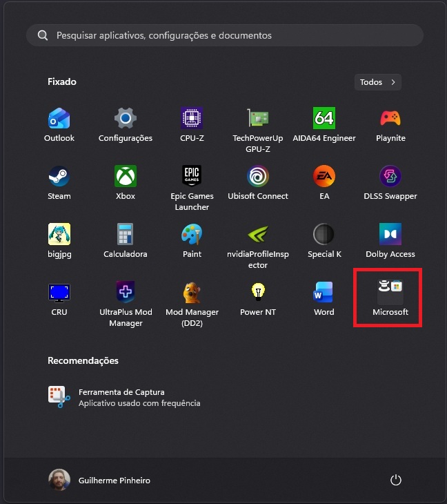Launch UltraPlus Mod Manager
Screen dimensions: 447x504
126,304
